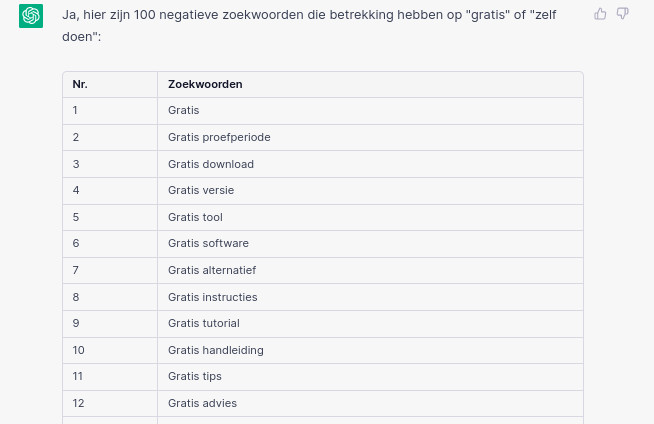The image size is (654, 424).
Task: Click the 'Gratis software' cell
Action: (x=370, y=243)
